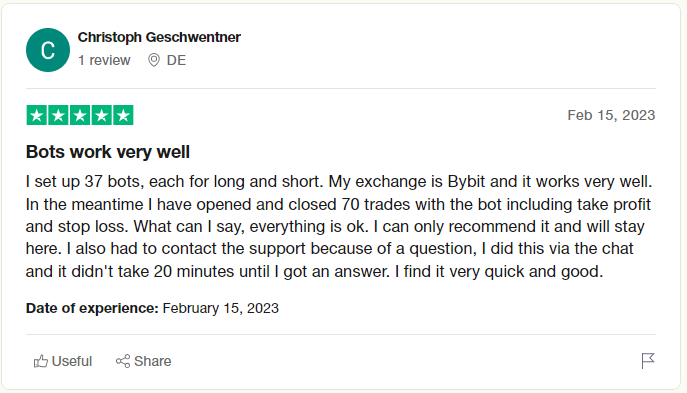The height and width of the screenshot is (393, 687).
Task: Click the fourth green rating star
Action: tap(101, 115)
